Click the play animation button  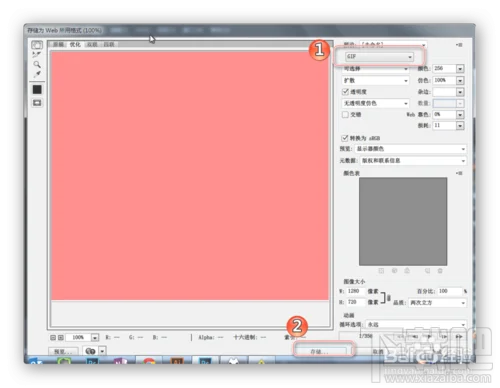click(x=429, y=337)
